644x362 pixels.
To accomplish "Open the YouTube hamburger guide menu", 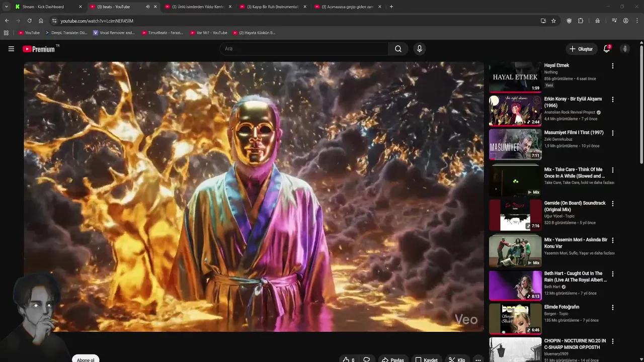I will 11,49.
